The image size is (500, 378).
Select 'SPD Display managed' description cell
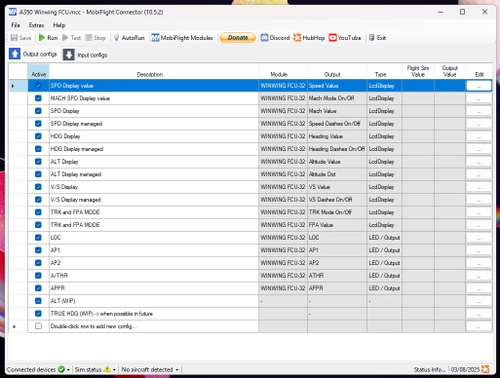(x=154, y=124)
